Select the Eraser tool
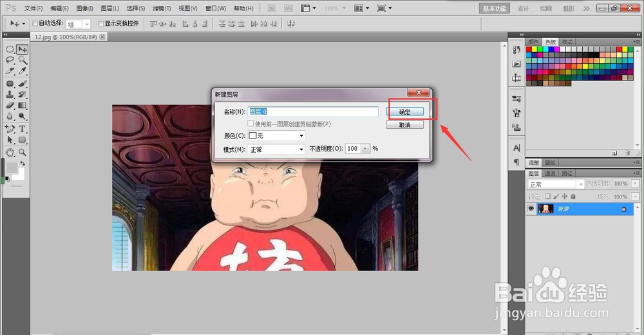 pos(10,105)
